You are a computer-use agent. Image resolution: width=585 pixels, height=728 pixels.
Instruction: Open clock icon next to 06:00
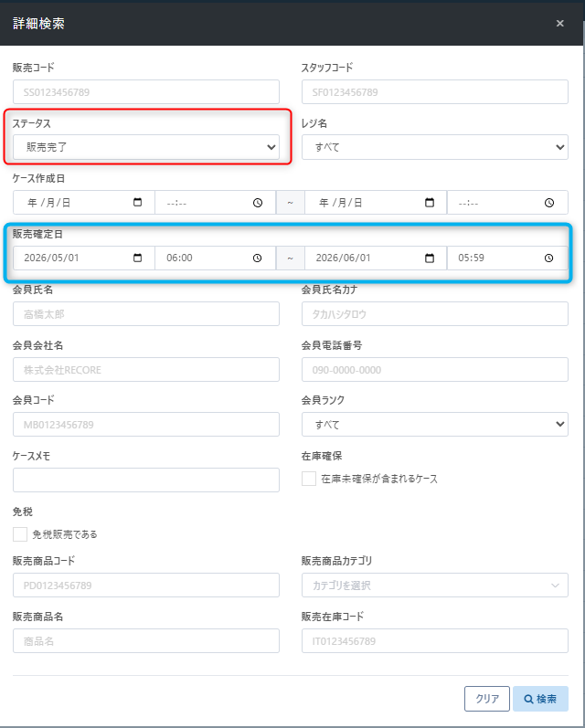258,258
